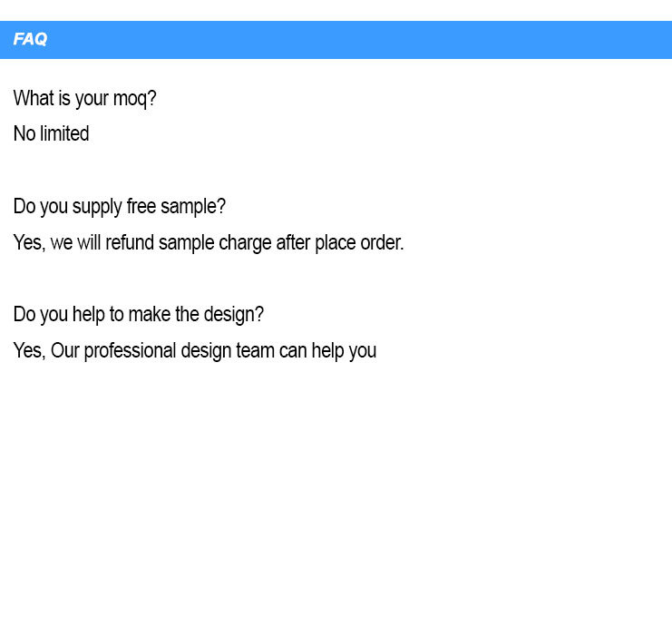Click the word 'What' in first question
Image resolution: width=672 pixels, height=637 pixels.
point(34,98)
